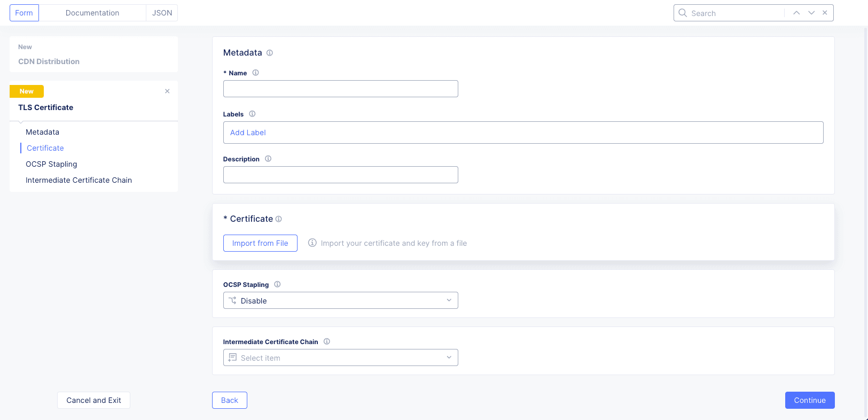Image resolution: width=868 pixels, height=420 pixels.
Task: Switch to the Documentation tab
Action: [x=92, y=13]
